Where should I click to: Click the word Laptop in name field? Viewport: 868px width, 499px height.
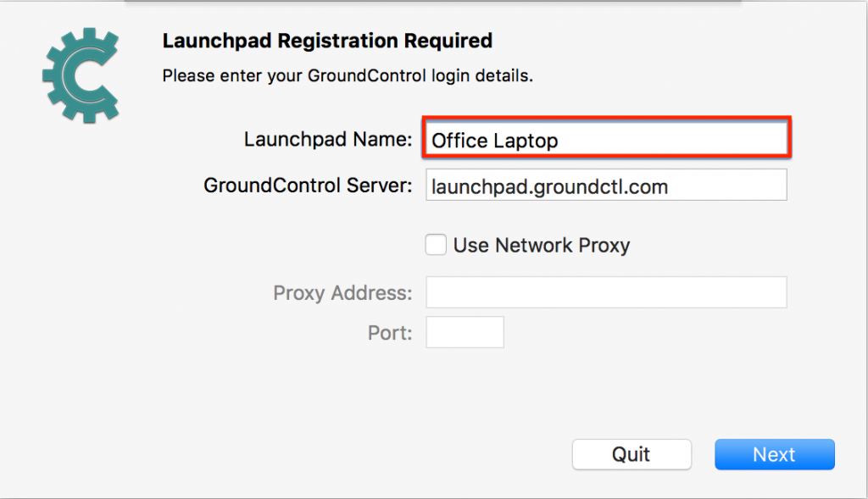[526, 141]
